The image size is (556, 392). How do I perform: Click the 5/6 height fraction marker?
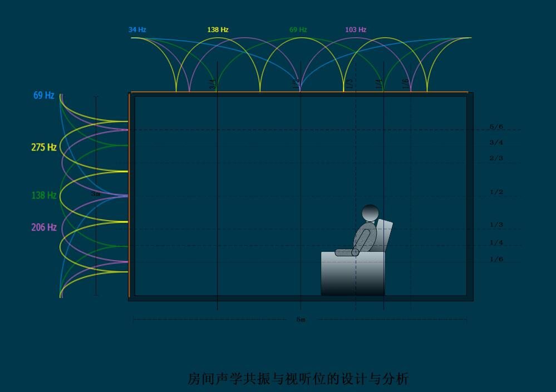[496, 127]
